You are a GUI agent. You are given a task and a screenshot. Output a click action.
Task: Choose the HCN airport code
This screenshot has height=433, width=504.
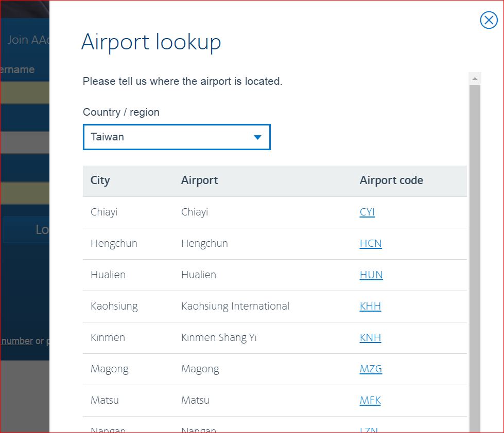tap(371, 244)
